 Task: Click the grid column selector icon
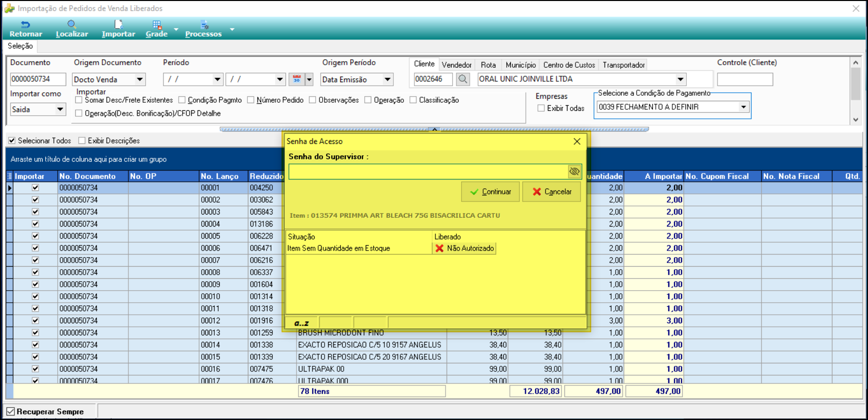tap(10, 176)
